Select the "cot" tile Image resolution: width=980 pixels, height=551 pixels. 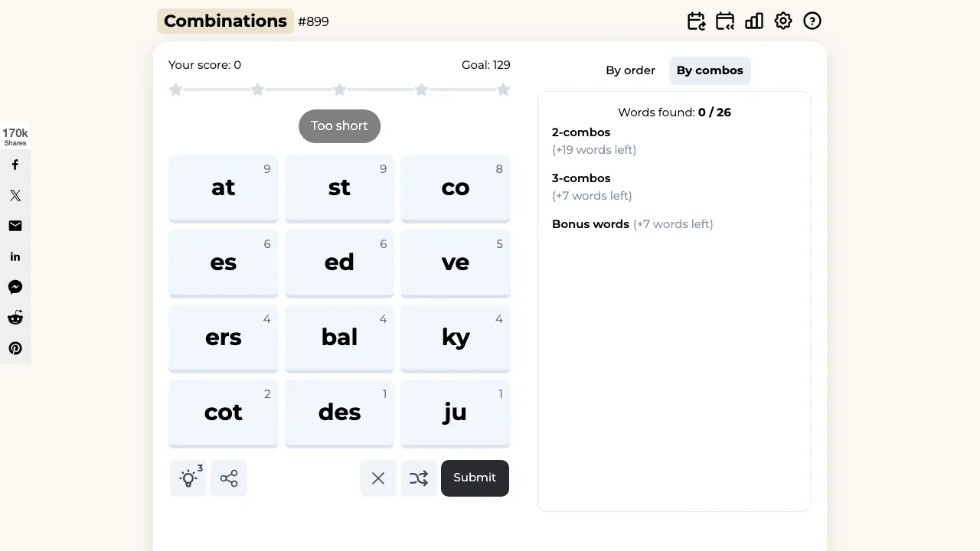tap(224, 413)
